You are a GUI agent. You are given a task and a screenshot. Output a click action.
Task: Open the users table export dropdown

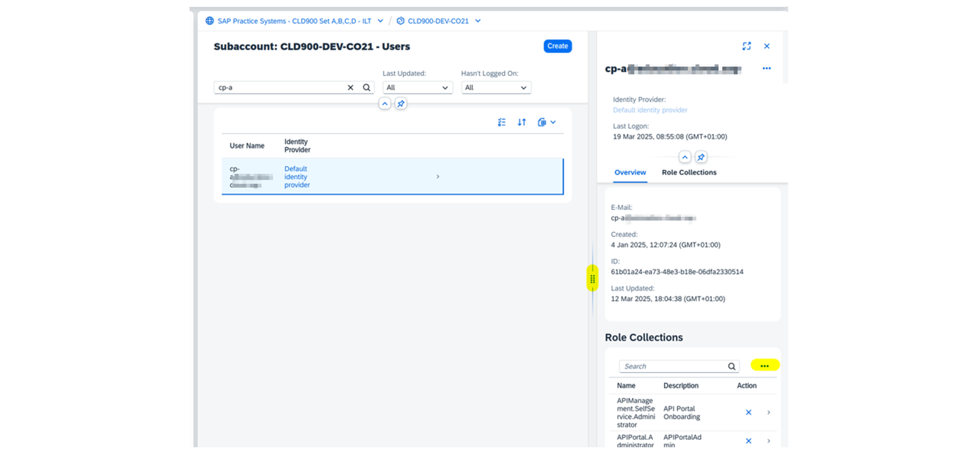click(x=546, y=123)
